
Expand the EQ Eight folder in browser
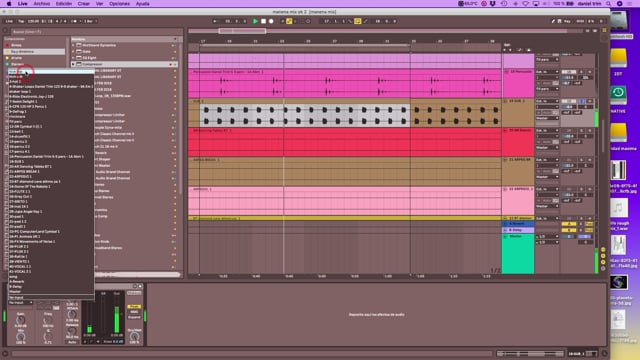point(73,58)
